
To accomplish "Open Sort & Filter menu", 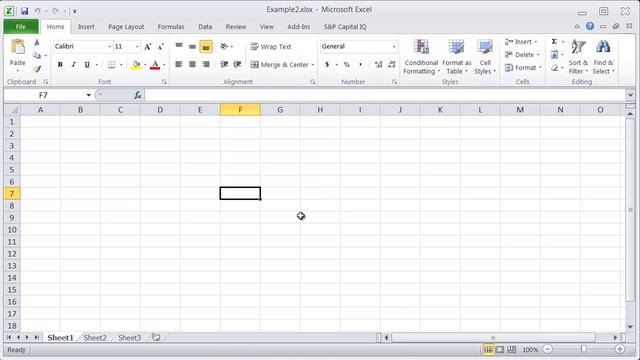I will (x=578, y=57).
